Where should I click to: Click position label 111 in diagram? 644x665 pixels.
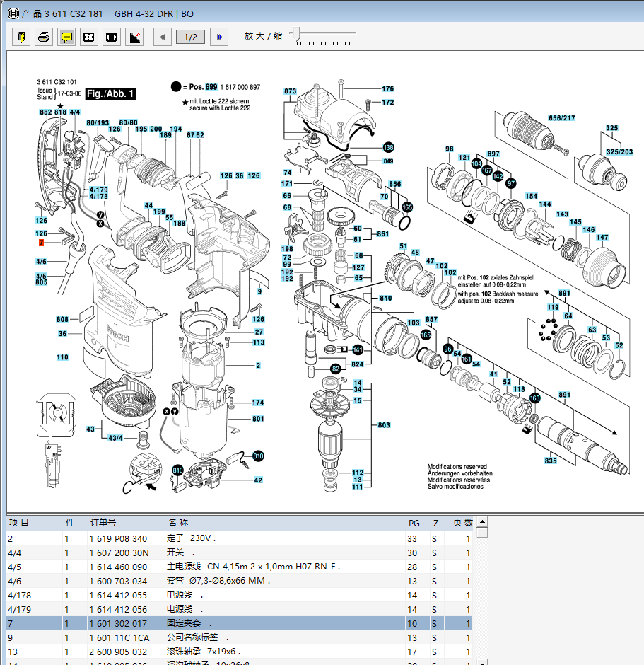(358, 487)
